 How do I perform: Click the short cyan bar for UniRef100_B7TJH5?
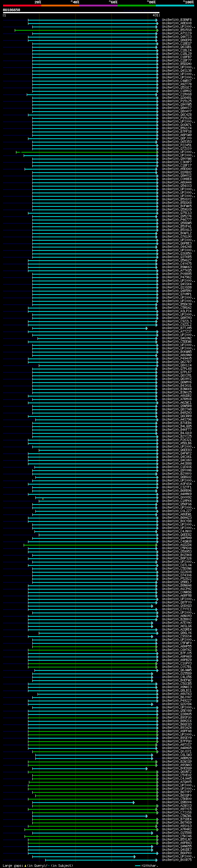tap(90, 329)
